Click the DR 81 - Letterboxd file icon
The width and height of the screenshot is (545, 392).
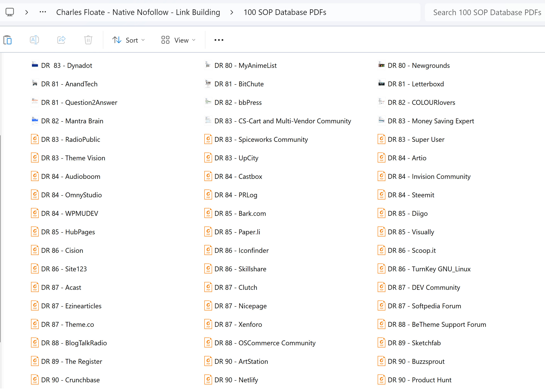point(381,84)
